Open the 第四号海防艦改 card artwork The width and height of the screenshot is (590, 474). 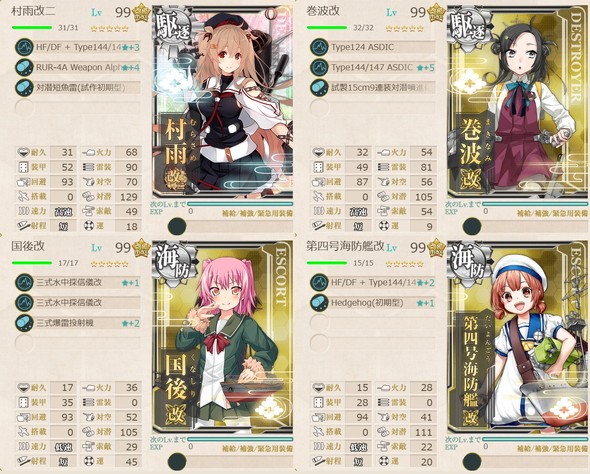(x=518, y=337)
